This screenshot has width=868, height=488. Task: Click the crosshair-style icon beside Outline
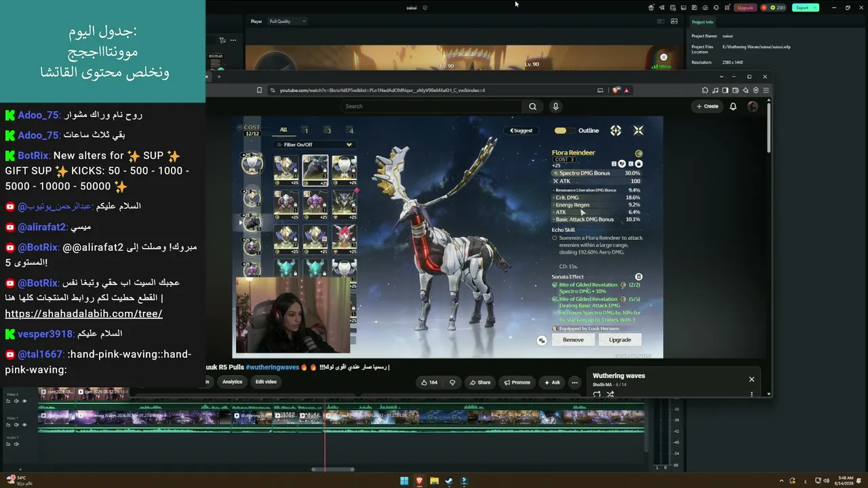[616, 130]
